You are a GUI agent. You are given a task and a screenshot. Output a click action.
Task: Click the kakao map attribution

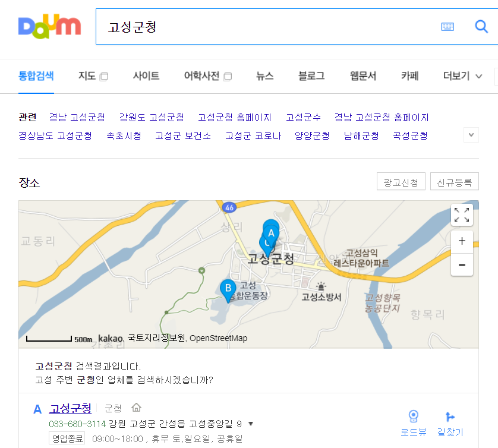pos(110,339)
